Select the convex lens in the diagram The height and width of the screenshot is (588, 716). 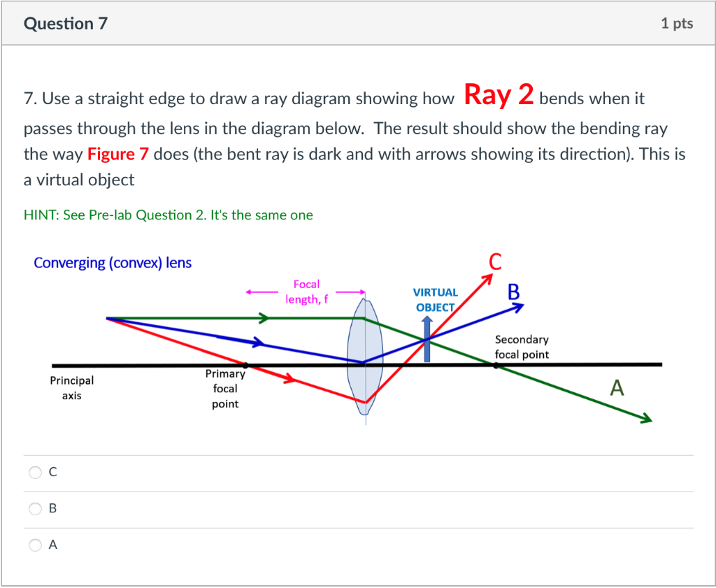(365, 357)
